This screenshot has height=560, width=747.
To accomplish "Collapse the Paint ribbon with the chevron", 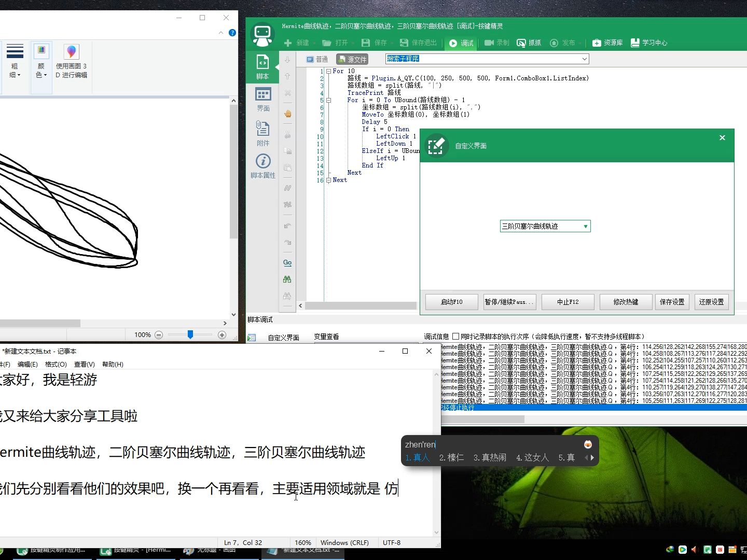I will tap(221, 33).
